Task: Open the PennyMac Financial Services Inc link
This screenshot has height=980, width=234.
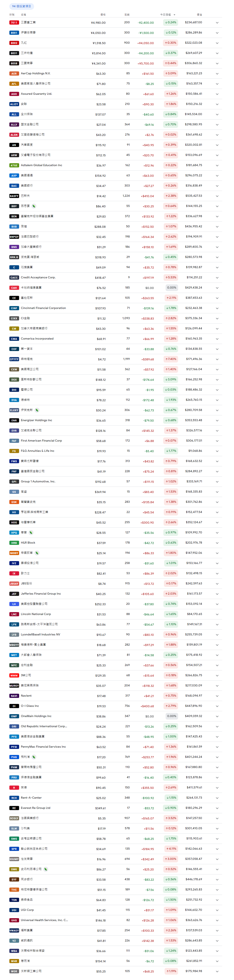Action: [43, 747]
